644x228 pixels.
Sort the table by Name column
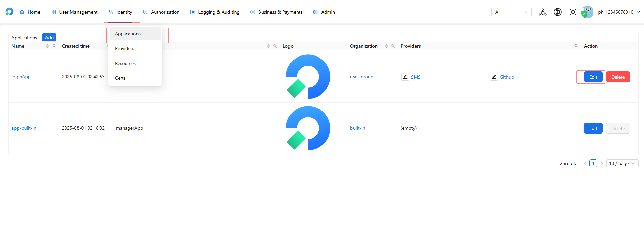coord(48,46)
